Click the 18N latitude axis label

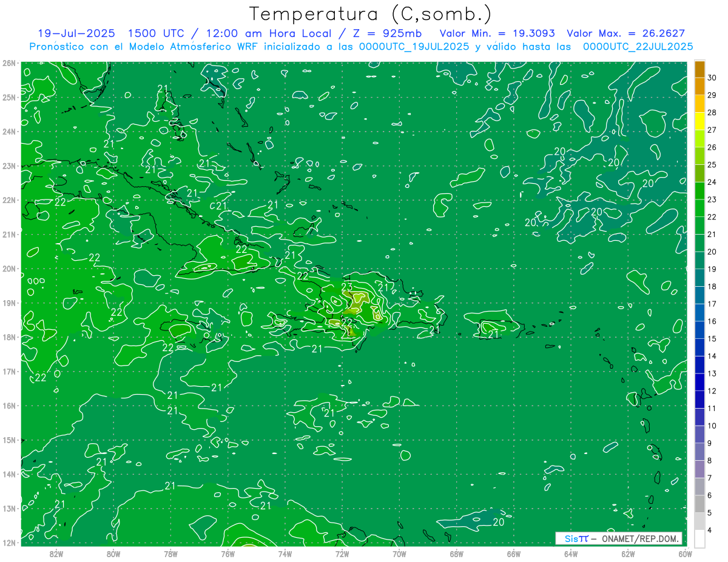(9, 337)
